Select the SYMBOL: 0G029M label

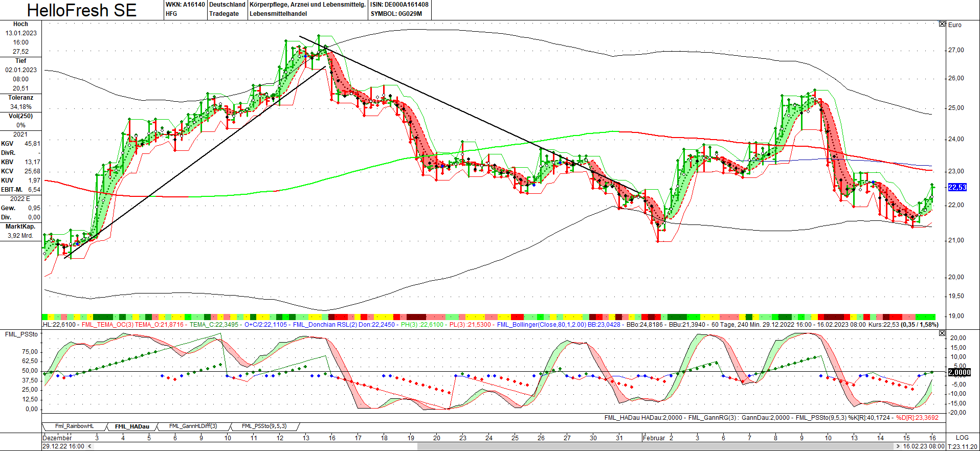tap(396, 14)
